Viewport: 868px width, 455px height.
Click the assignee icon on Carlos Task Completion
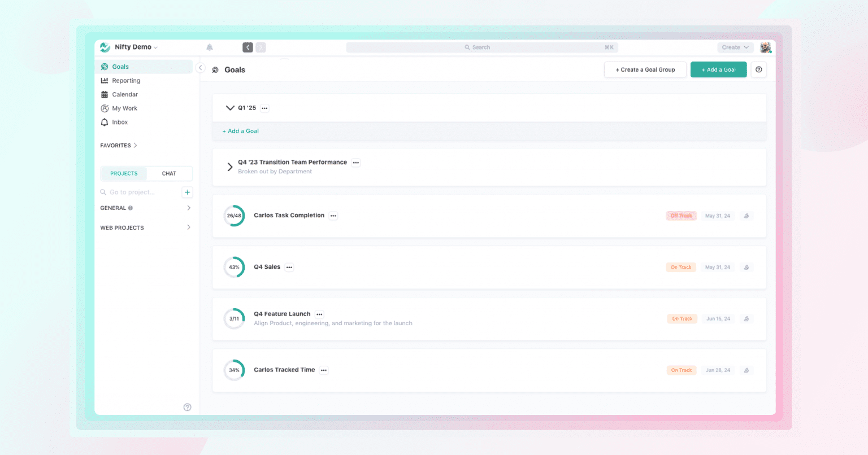746,216
